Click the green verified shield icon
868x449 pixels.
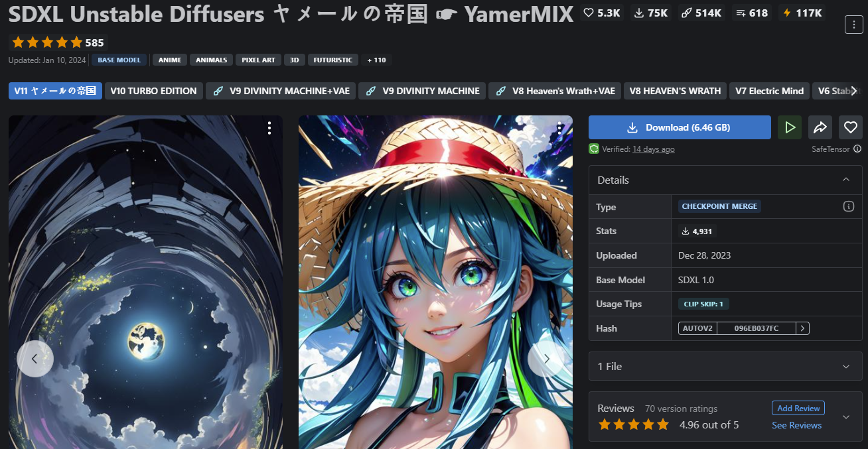pyautogui.click(x=594, y=149)
